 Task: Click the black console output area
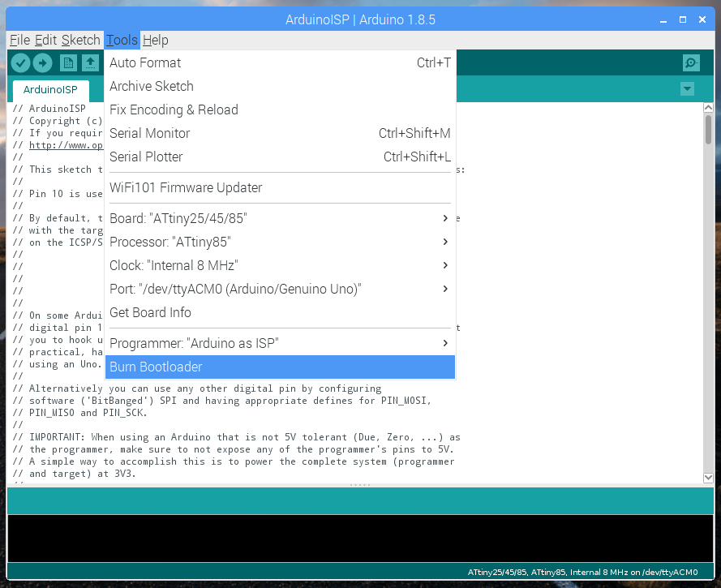click(360, 539)
